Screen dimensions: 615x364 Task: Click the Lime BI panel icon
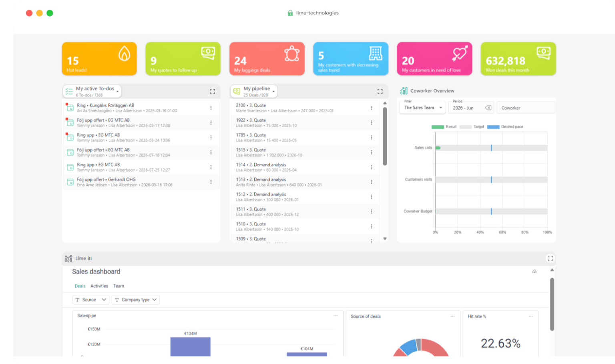68,259
